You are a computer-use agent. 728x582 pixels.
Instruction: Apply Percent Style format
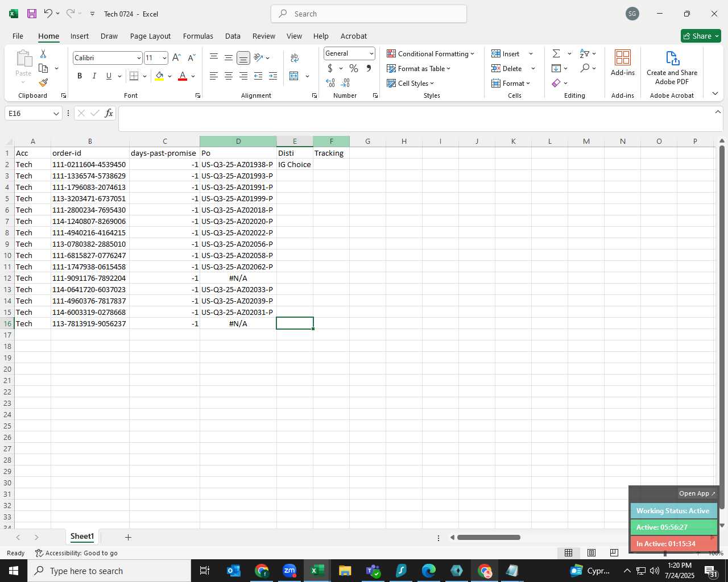[x=354, y=68]
